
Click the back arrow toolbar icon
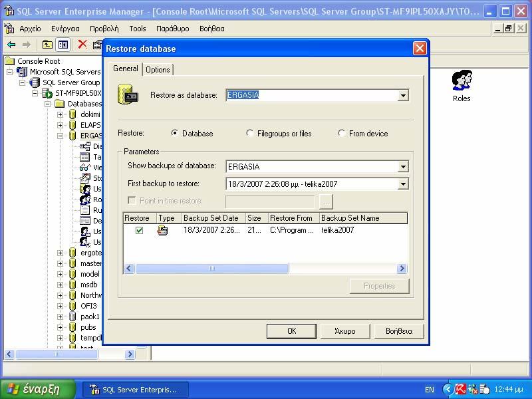click(x=11, y=45)
